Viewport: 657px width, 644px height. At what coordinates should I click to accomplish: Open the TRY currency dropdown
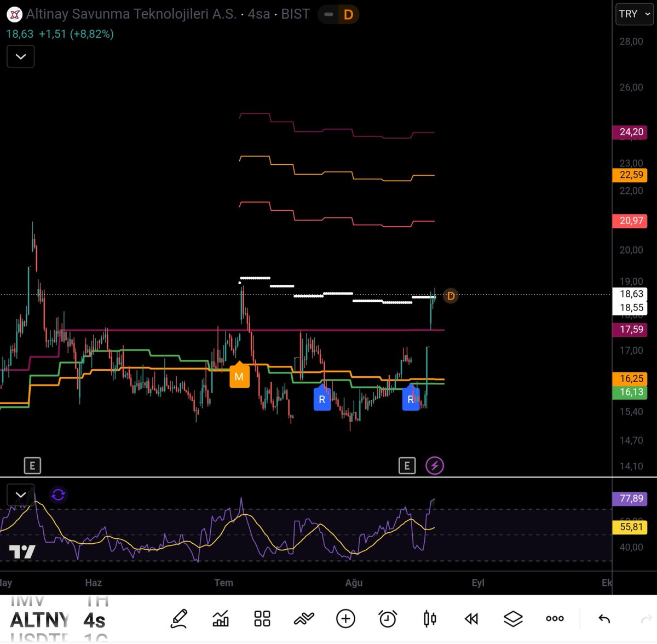(634, 14)
